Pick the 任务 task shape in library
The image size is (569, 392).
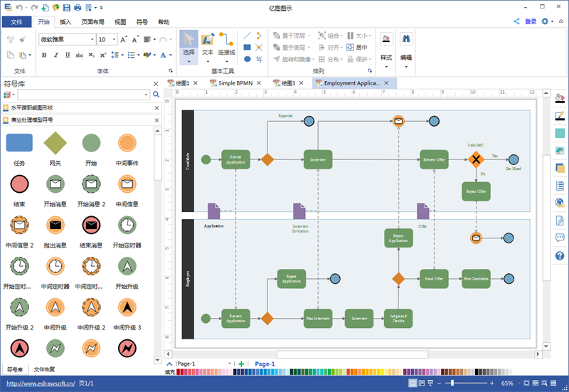click(x=19, y=144)
